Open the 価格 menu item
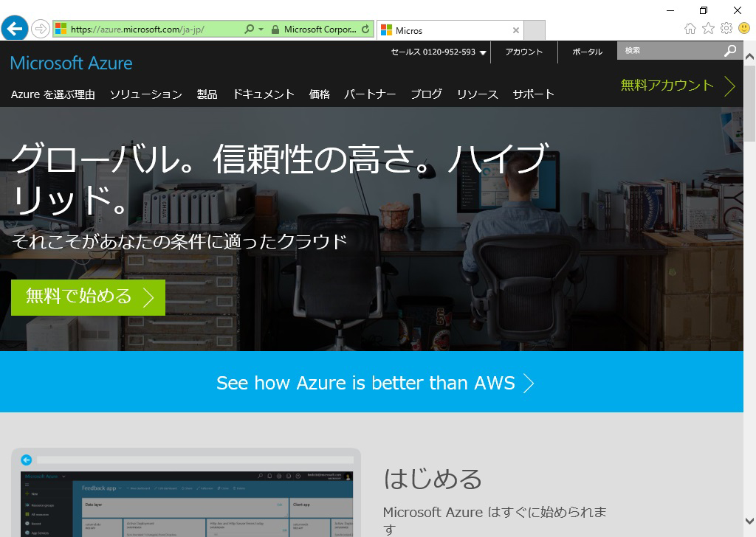Screen dimensions: 756x537 coord(319,94)
